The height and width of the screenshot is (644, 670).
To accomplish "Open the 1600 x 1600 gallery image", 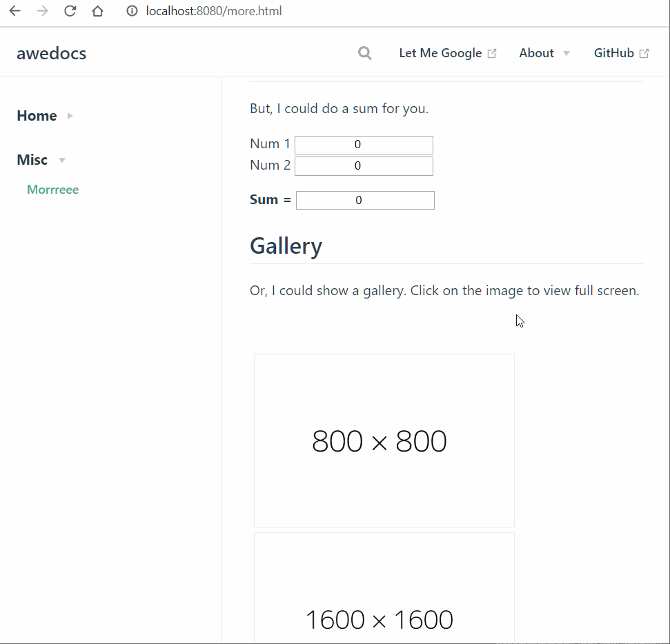I will (384, 593).
